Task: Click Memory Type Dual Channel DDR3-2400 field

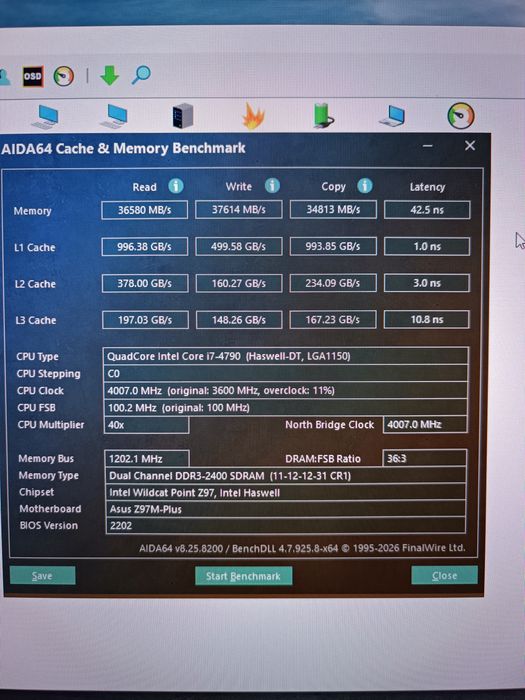Action: tap(286, 475)
